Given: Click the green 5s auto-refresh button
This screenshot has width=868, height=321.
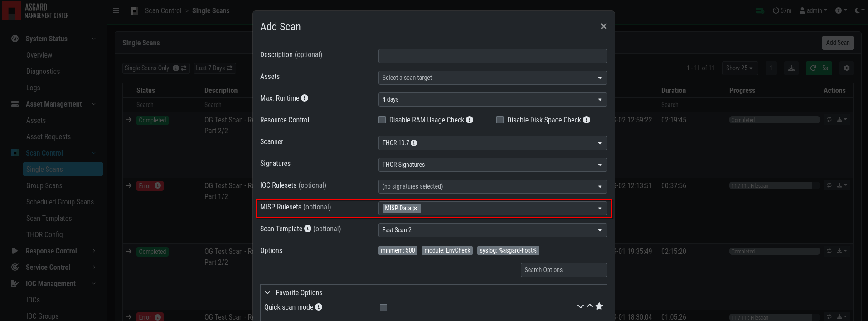Looking at the screenshot, I should [x=819, y=68].
